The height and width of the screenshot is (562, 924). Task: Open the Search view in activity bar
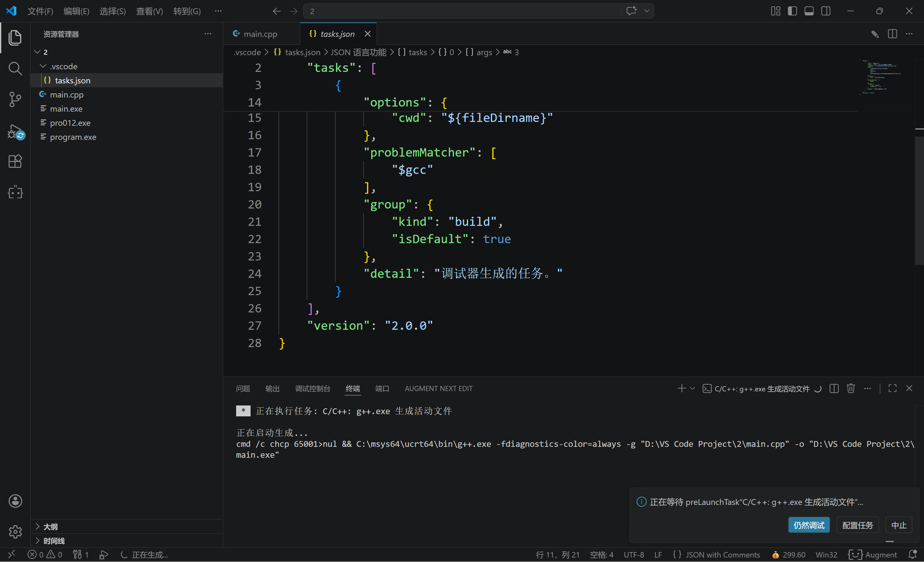[x=15, y=69]
